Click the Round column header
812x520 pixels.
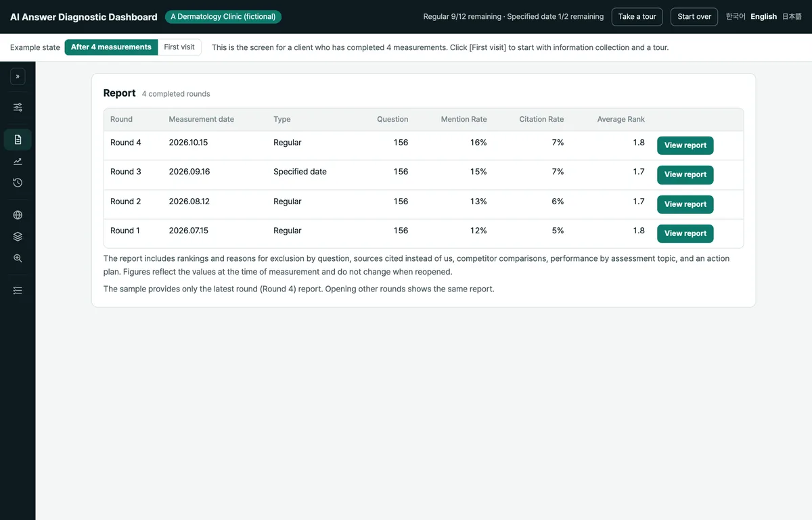pos(122,119)
